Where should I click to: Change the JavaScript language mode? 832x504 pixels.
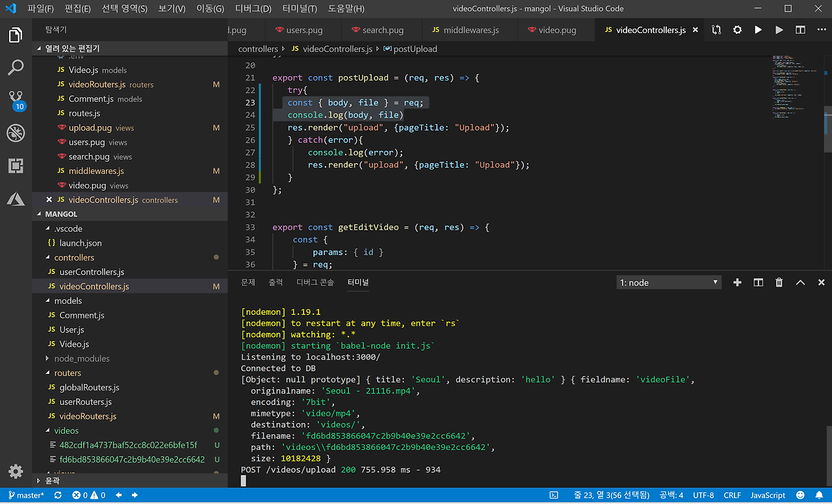pyautogui.click(x=768, y=496)
